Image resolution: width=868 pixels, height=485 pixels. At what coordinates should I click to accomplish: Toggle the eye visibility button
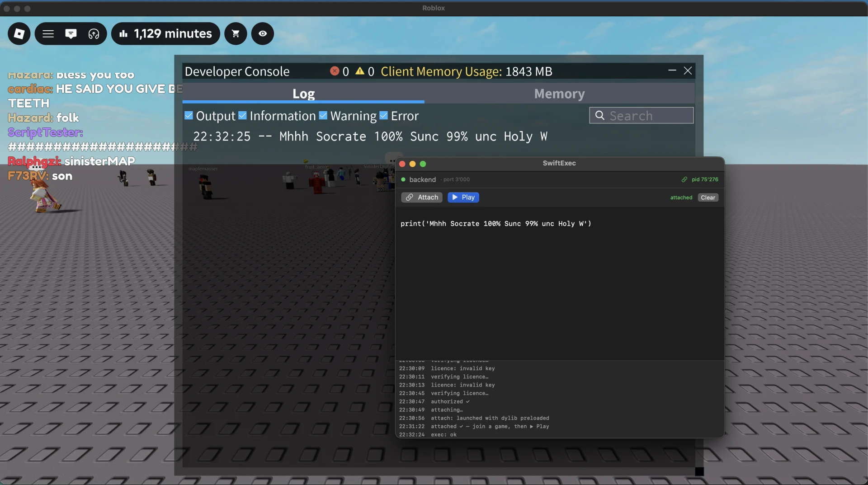pos(263,33)
